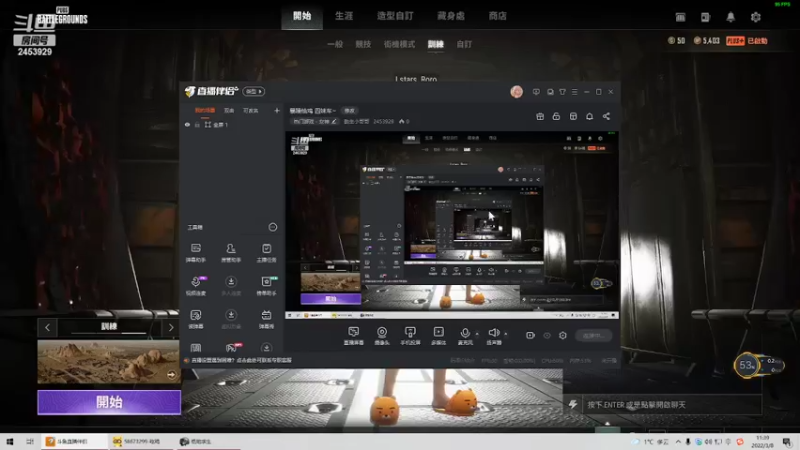The width and height of the screenshot is (800, 450).
Task: Switch to second scene tab in source panel
Action: click(x=229, y=110)
